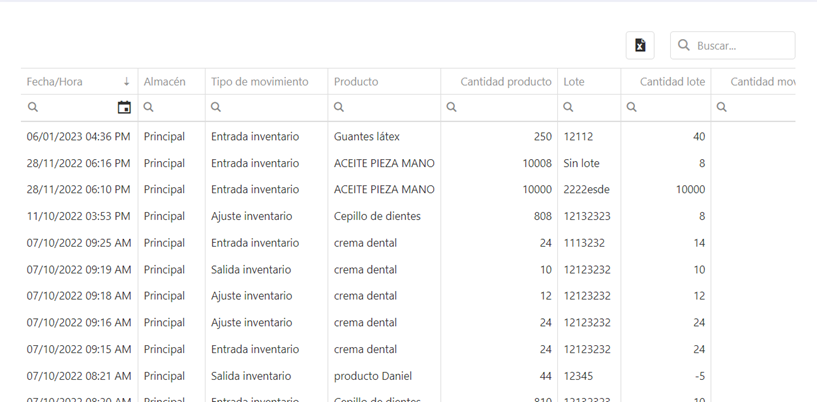Screen dimensions: 817x402
Task: Click the magnifier icon in Almacén filter
Action: [x=149, y=107]
